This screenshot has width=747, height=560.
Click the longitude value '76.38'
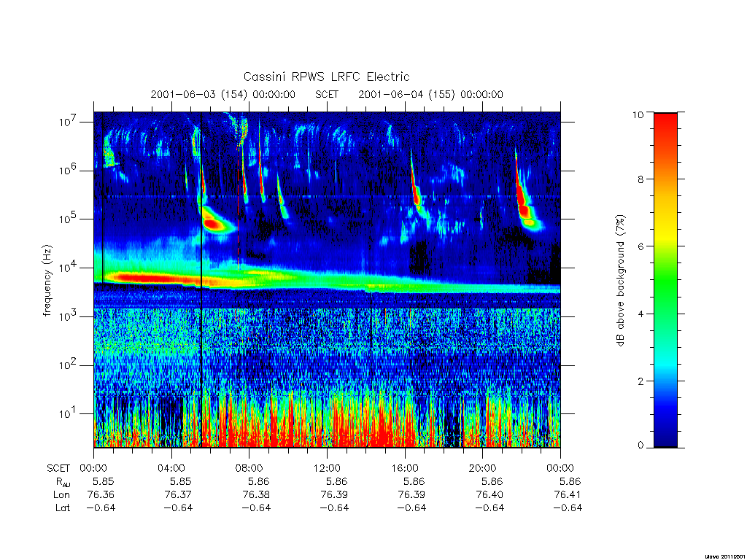pyautogui.click(x=256, y=495)
